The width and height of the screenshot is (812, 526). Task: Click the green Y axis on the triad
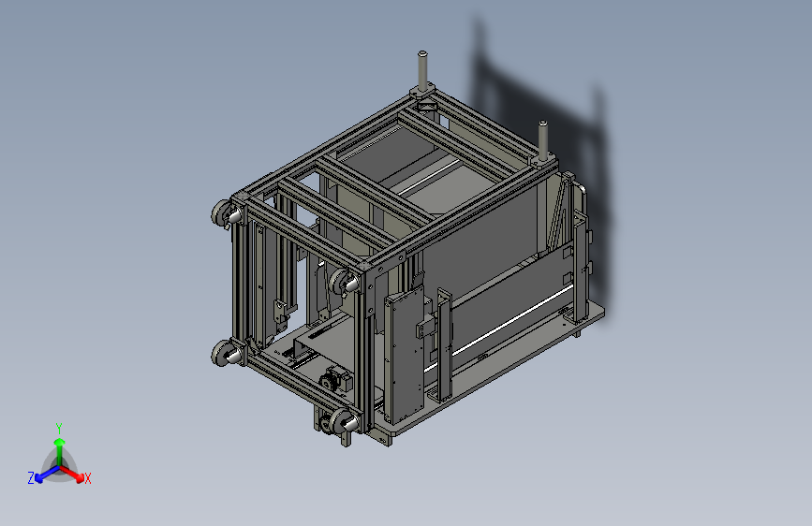(60, 451)
